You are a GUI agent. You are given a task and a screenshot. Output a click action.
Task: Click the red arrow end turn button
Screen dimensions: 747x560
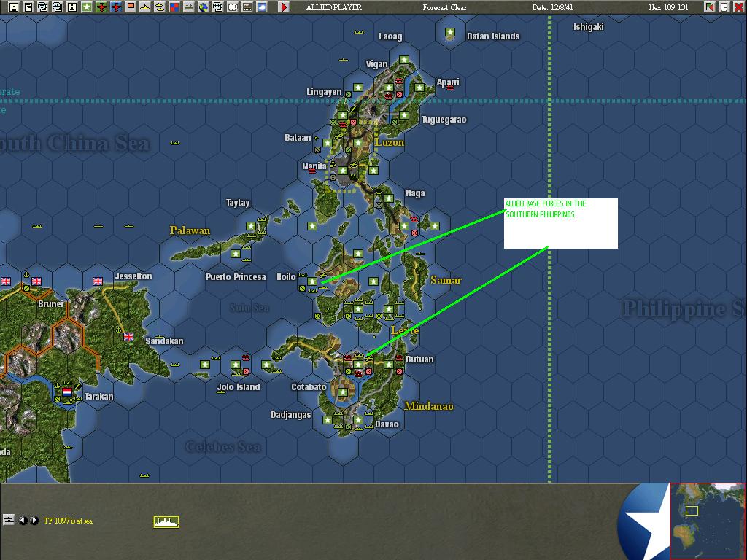(x=284, y=7)
